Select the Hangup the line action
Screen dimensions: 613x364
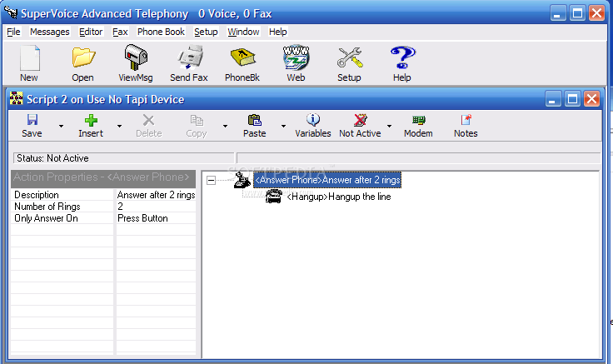(x=339, y=197)
